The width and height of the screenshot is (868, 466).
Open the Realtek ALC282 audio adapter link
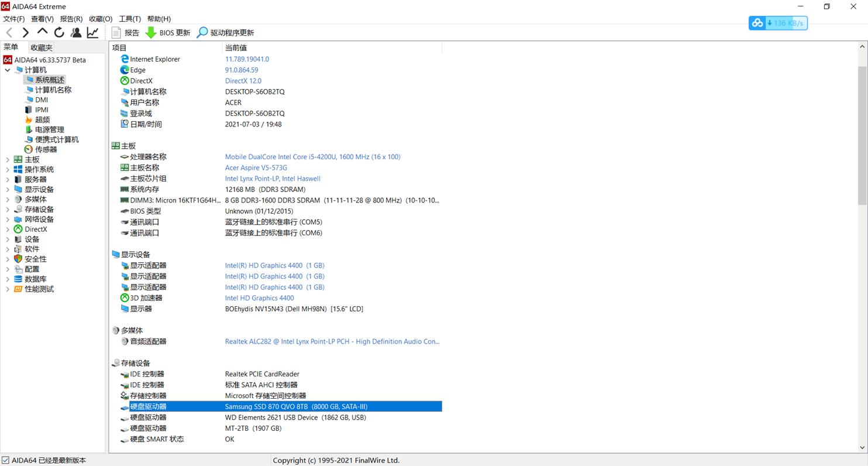pos(332,341)
